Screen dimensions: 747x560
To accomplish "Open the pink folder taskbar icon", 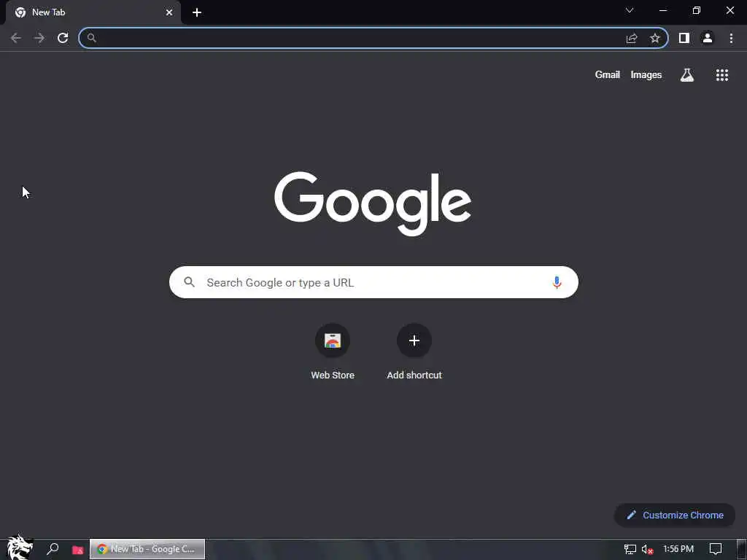I will tap(77, 550).
